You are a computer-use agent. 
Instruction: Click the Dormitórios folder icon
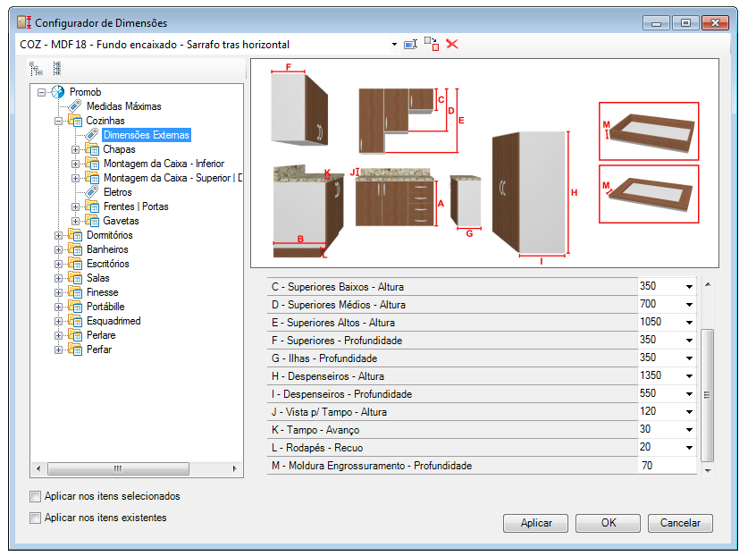pyautogui.click(x=75, y=235)
